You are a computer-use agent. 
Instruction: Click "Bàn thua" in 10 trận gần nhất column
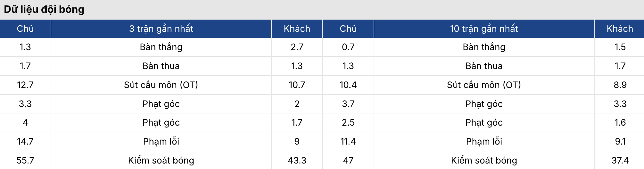tap(484, 66)
